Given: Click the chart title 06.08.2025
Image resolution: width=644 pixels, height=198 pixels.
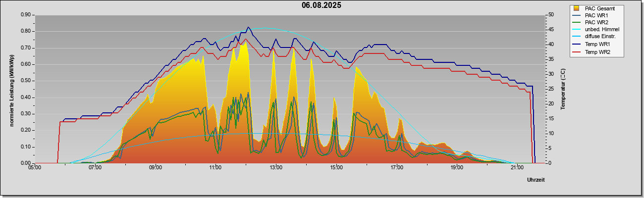Looking at the screenshot, I should [x=322, y=5].
